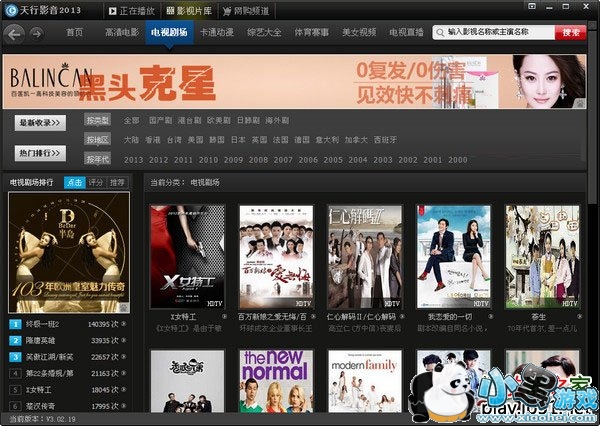Open the modern family poster
This screenshot has height=426, width=600.
click(365, 381)
